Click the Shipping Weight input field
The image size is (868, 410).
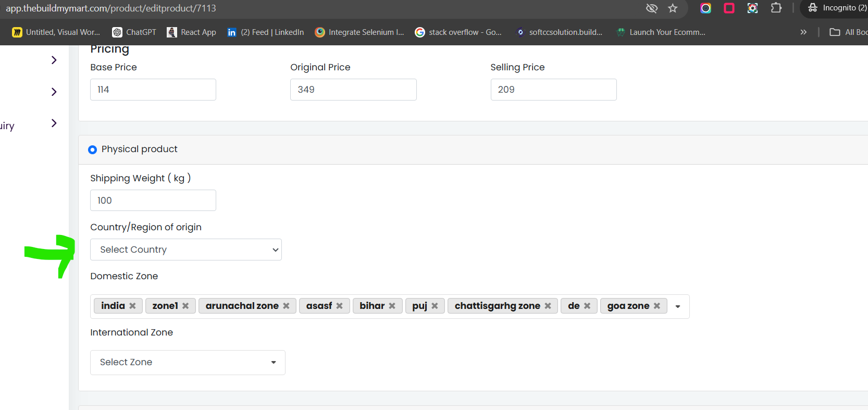click(153, 201)
